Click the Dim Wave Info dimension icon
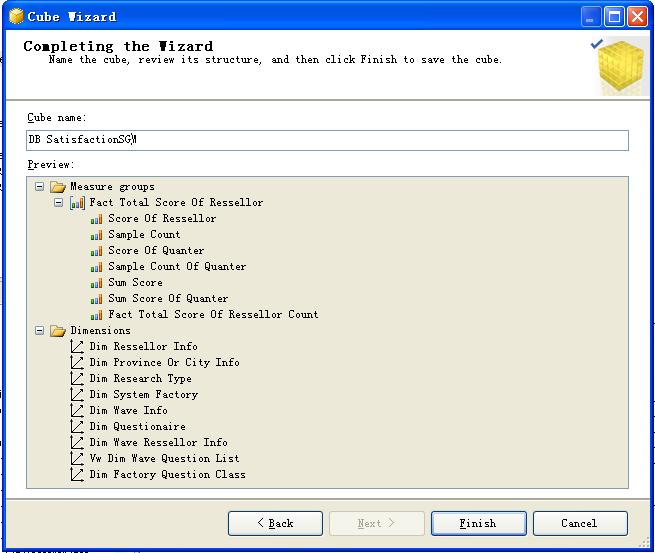Screen dimensions: 655x553 pyautogui.click(x=77, y=411)
